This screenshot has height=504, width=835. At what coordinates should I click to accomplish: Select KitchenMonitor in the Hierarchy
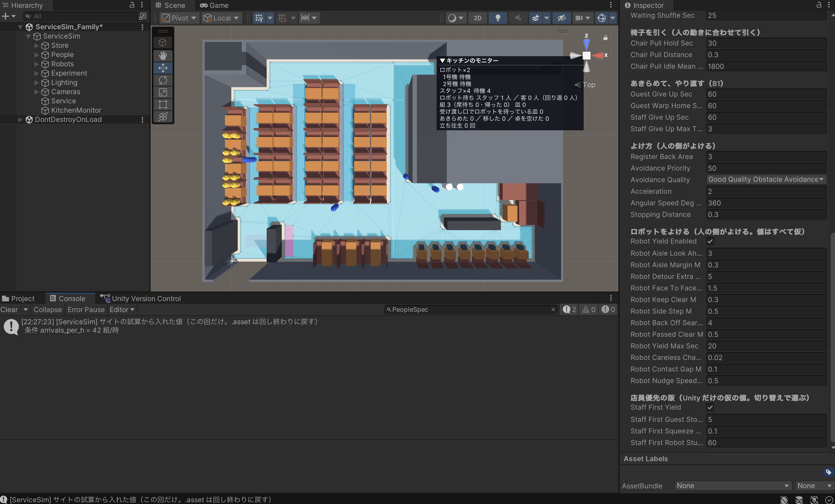click(x=76, y=111)
